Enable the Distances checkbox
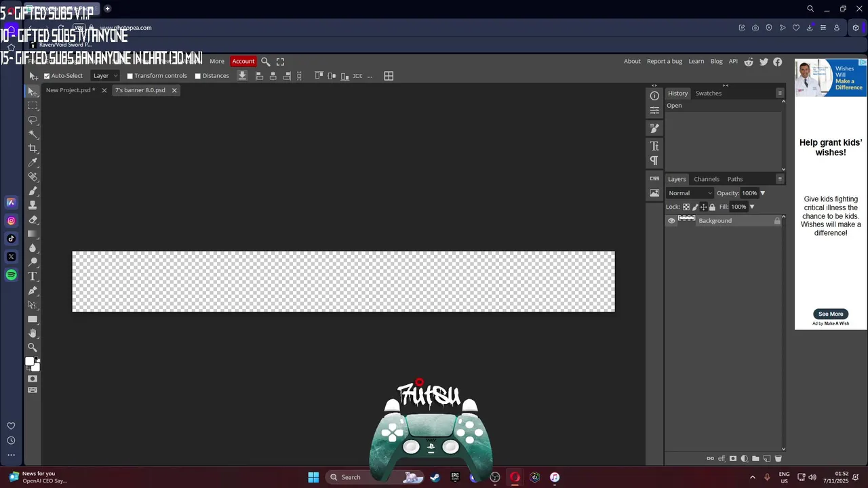Screen dimensions: 868x488 pyautogui.click(x=198, y=76)
